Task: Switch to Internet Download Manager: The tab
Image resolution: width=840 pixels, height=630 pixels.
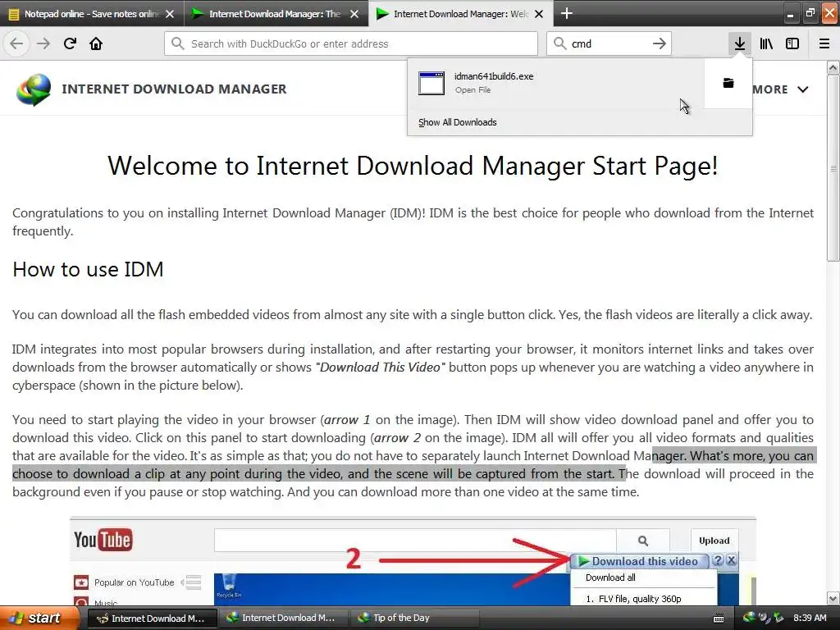Action: click(x=276, y=14)
